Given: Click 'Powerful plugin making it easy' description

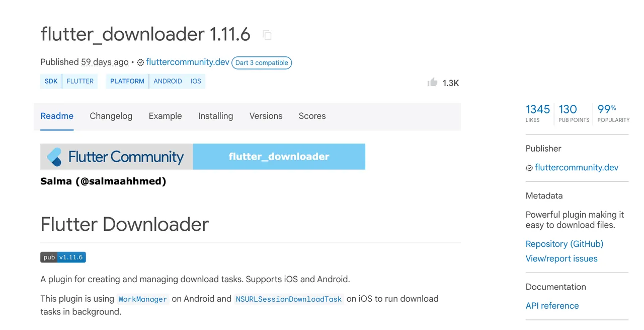Looking at the screenshot, I should 575,220.
